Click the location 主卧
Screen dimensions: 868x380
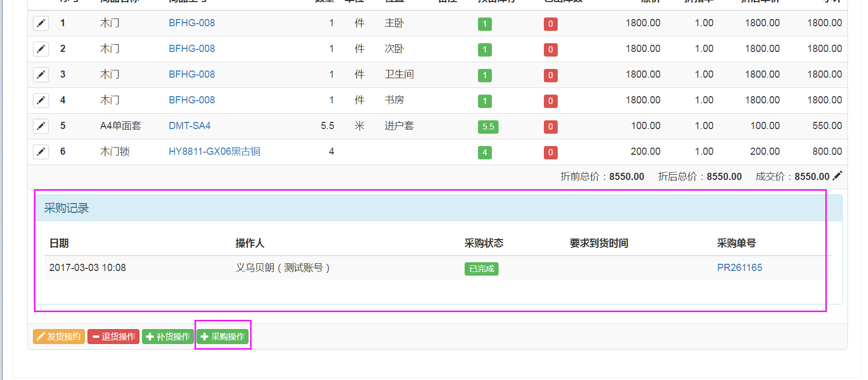[x=395, y=23]
